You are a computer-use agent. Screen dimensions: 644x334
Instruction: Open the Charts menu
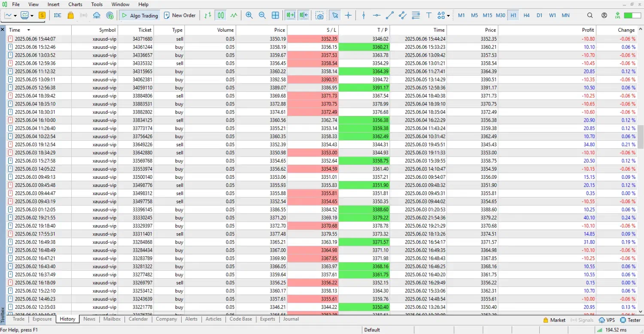pos(75,4)
